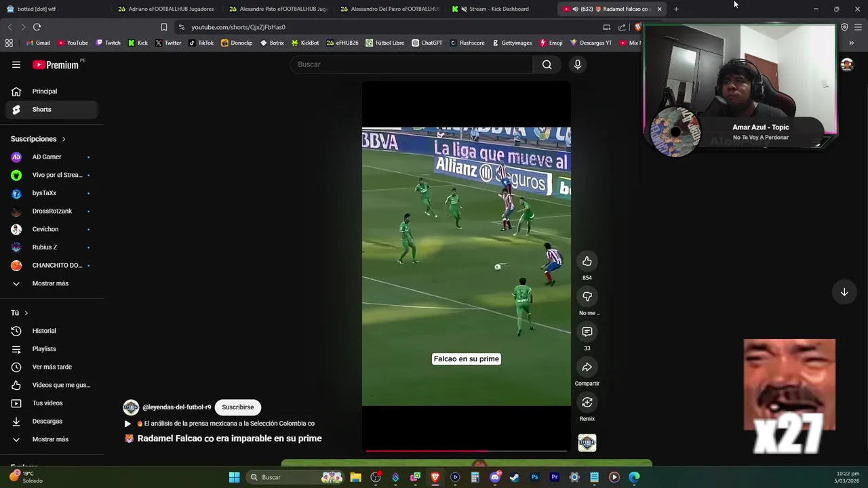
Task: Start voice search with microphone icon
Action: point(578,64)
